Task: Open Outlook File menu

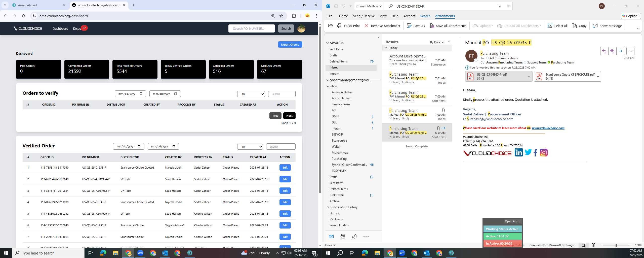Action: (x=330, y=16)
